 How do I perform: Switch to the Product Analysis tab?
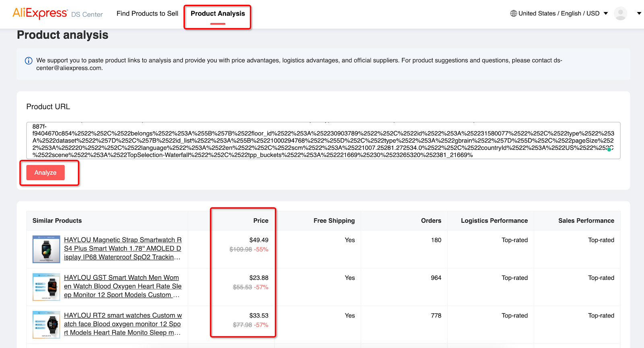tap(218, 13)
